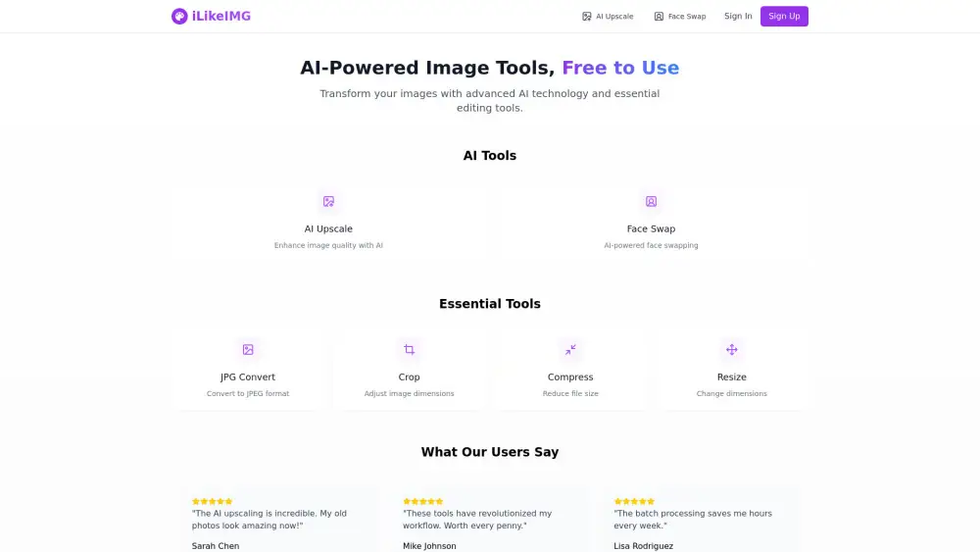980x552 pixels.
Task: Open Face Swap from the top navigation
Action: [x=687, y=17]
